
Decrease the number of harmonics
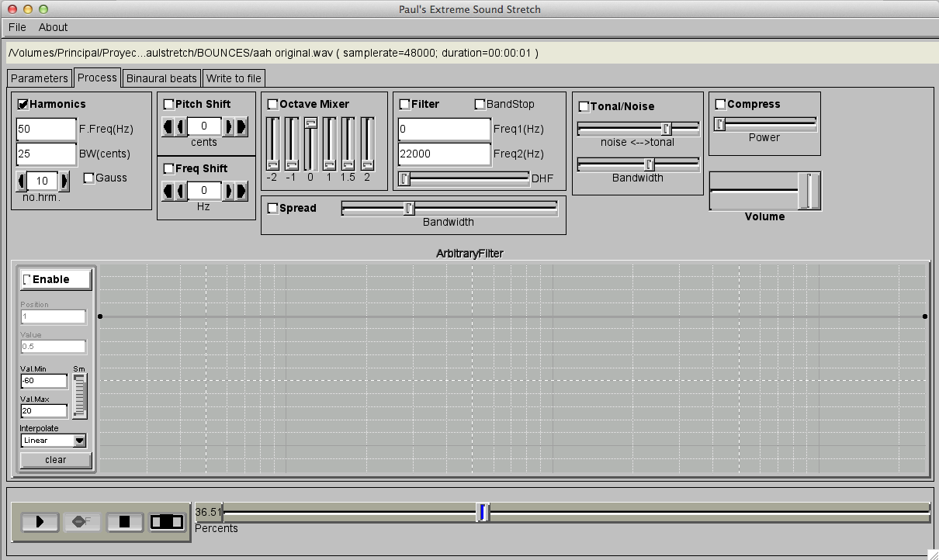22,181
